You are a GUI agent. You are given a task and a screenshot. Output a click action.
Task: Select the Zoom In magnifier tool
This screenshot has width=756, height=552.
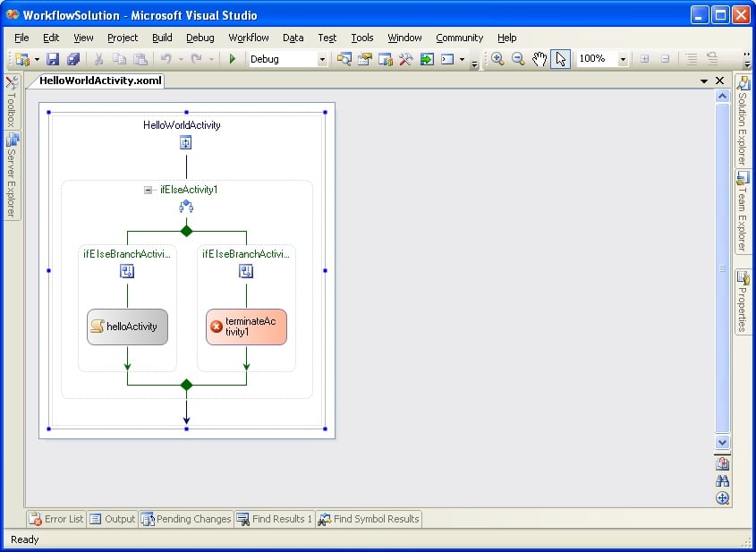point(497,59)
